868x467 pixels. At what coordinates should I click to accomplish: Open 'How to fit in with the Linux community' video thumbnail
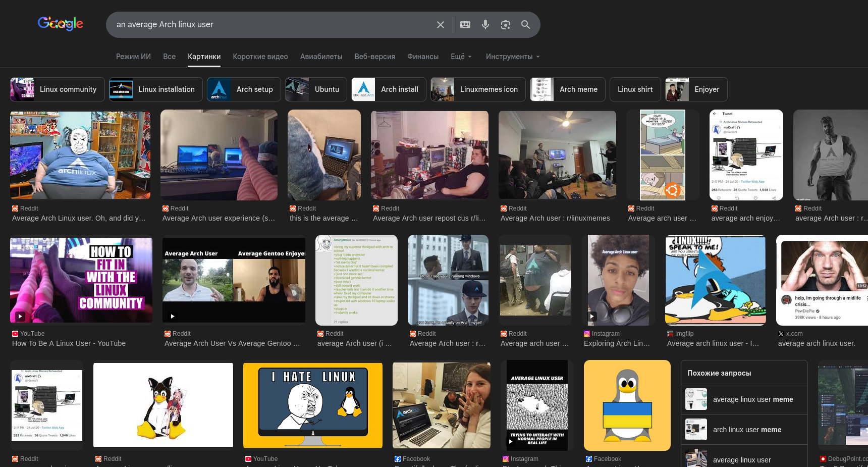click(81, 280)
